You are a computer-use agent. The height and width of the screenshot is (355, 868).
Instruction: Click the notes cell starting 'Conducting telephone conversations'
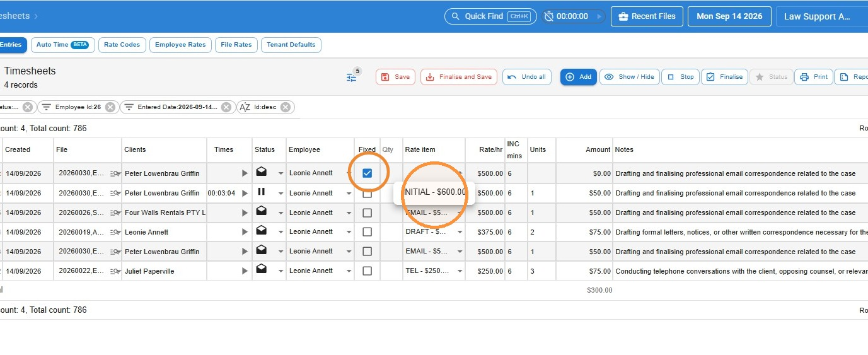[x=741, y=271]
